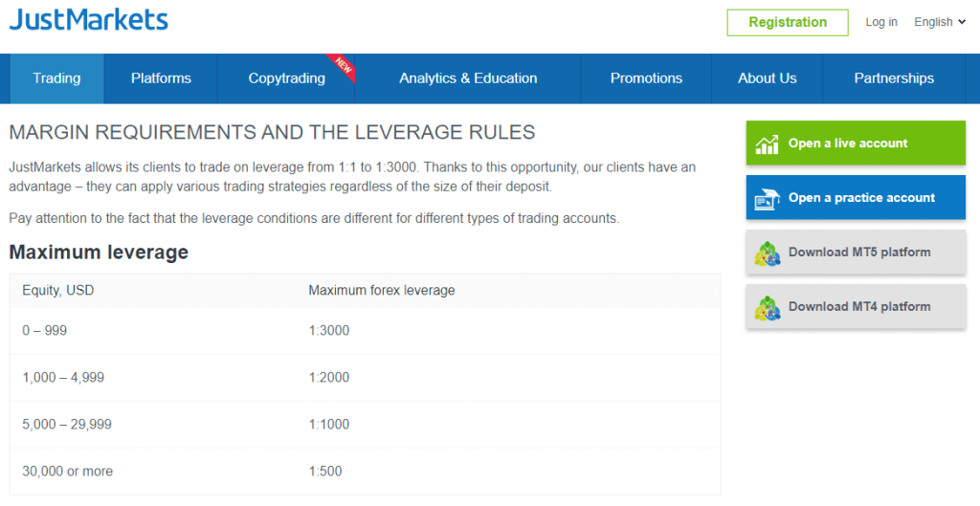Click Download MT4 platform button
Screen dimensions: 980x506
point(856,306)
